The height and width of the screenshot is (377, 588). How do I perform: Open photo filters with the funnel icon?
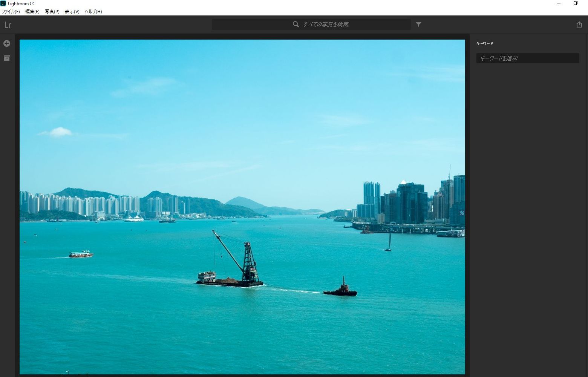pyautogui.click(x=418, y=24)
